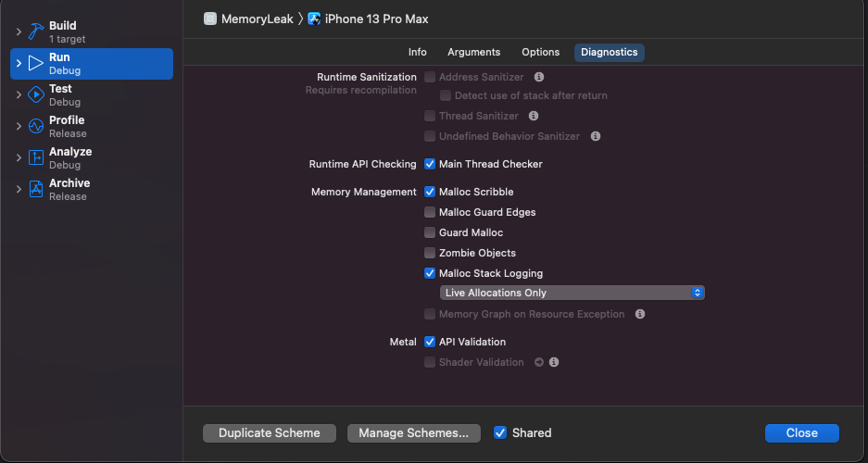The image size is (868, 463).
Task: Click the Profile instrument icon
Action: [36, 126]
